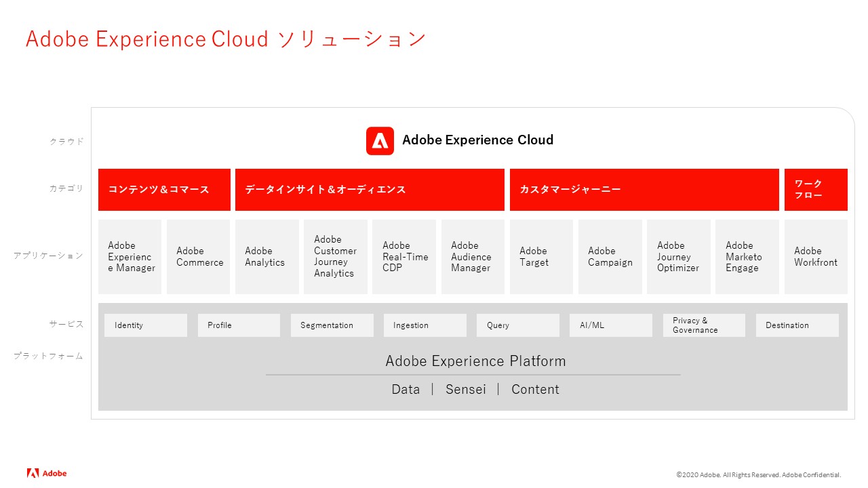
Task: Select the ワークフロー category block
Action: click(816, 190)
